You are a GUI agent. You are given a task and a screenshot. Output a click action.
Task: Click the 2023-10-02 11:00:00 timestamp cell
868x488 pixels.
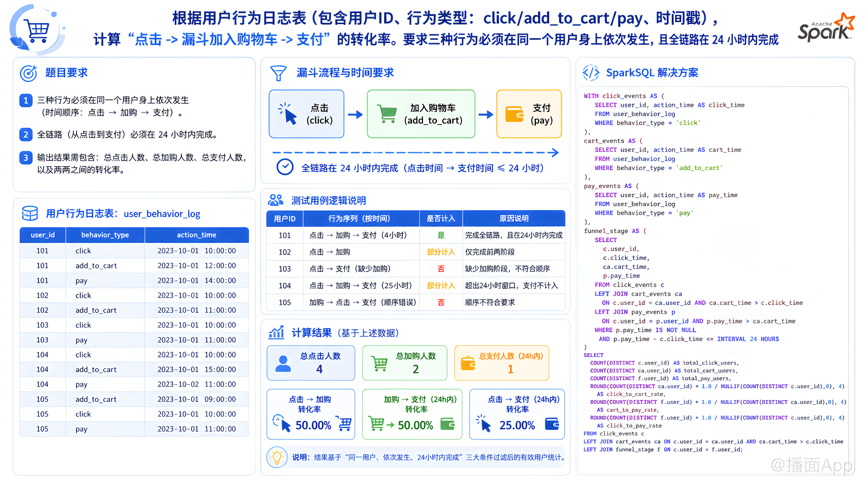(197, 384)
